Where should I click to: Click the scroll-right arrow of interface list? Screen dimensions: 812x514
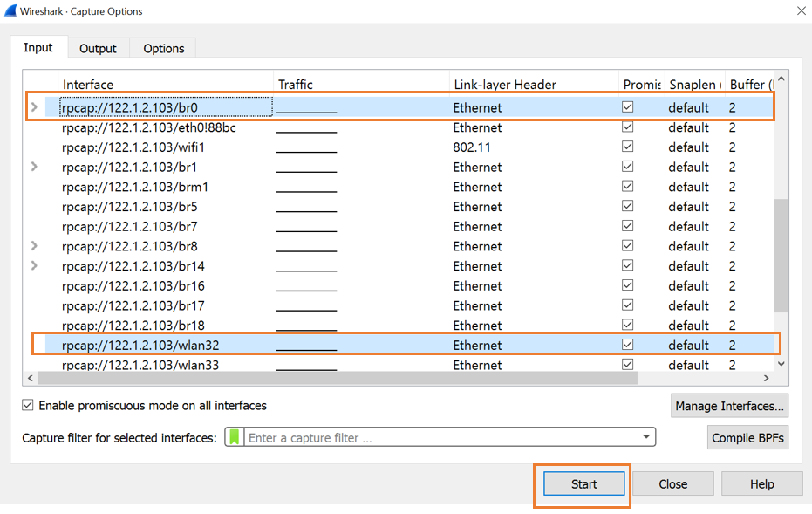pos(767,378)
